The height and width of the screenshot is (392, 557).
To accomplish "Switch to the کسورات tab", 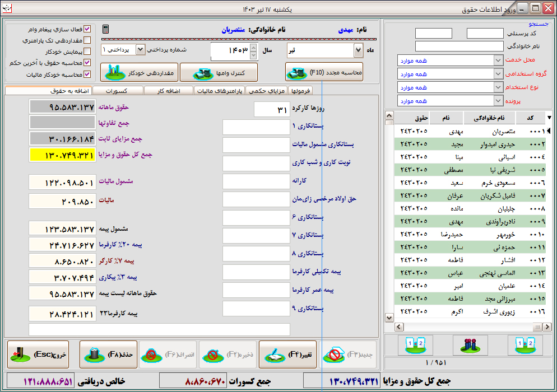I will click(118, 91).
